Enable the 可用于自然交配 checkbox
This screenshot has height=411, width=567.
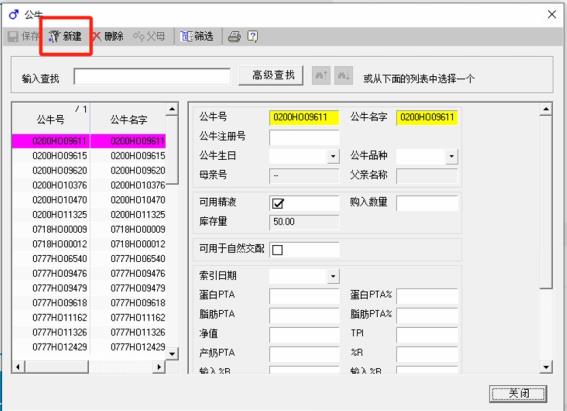(x=277, y=250)
